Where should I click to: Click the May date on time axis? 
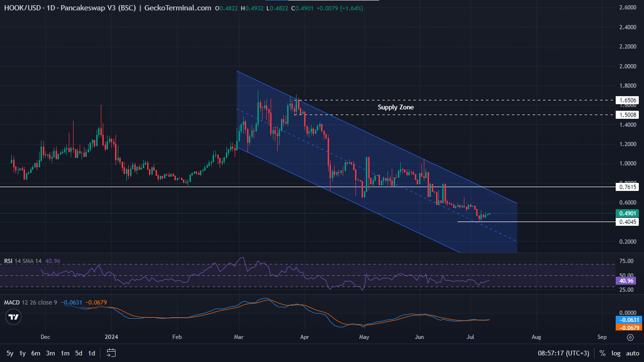coord(363,337)
